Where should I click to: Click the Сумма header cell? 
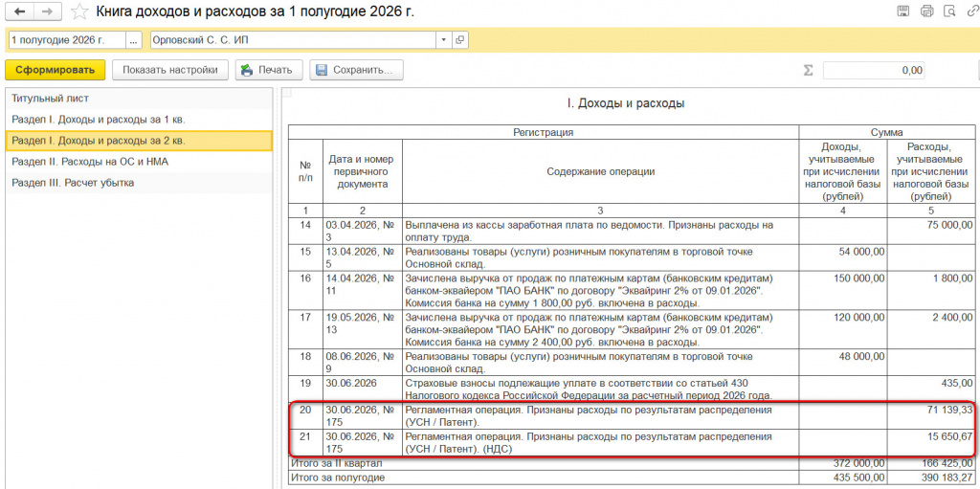887,132
